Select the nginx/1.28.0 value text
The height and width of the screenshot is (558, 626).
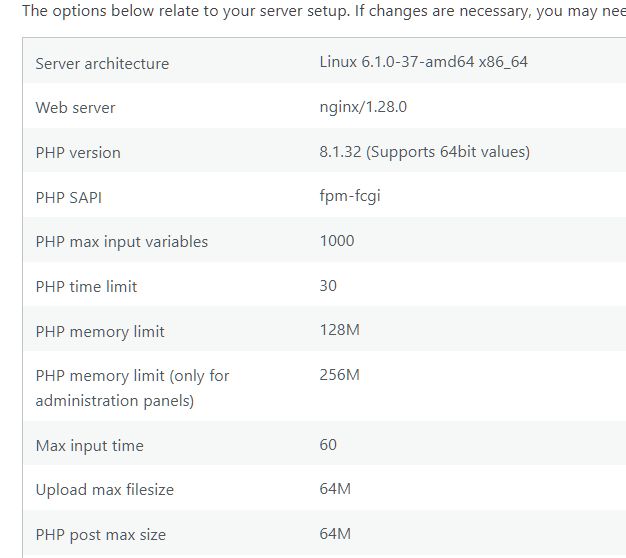pos(363,107)
